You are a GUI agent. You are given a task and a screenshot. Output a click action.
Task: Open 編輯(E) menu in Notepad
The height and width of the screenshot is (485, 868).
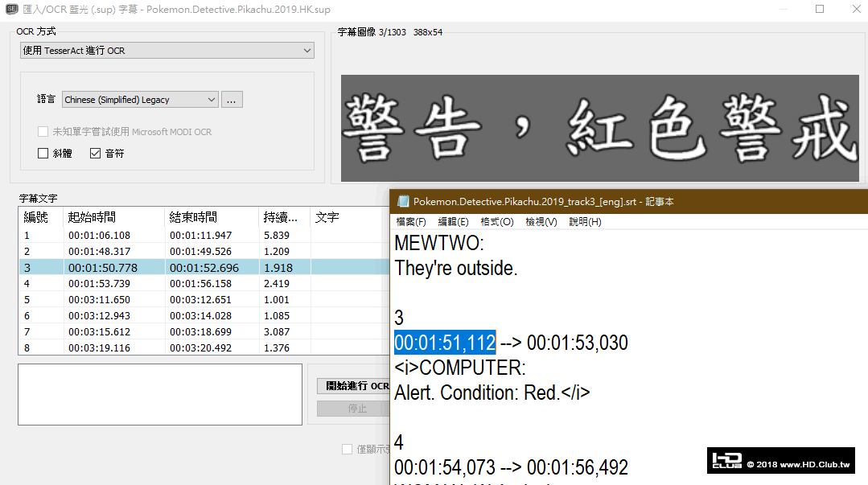tap(454, 222)
